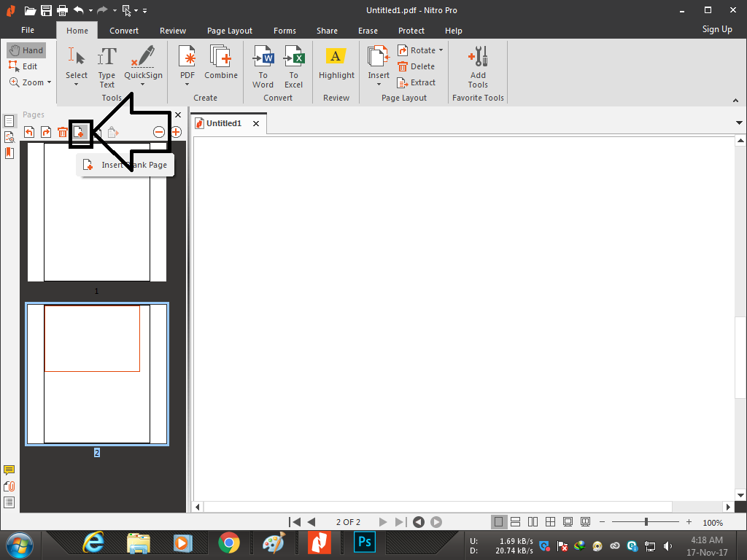This screenshot has width=747, height=560.
Task: Go to the previous view
Action: point(418,522)
